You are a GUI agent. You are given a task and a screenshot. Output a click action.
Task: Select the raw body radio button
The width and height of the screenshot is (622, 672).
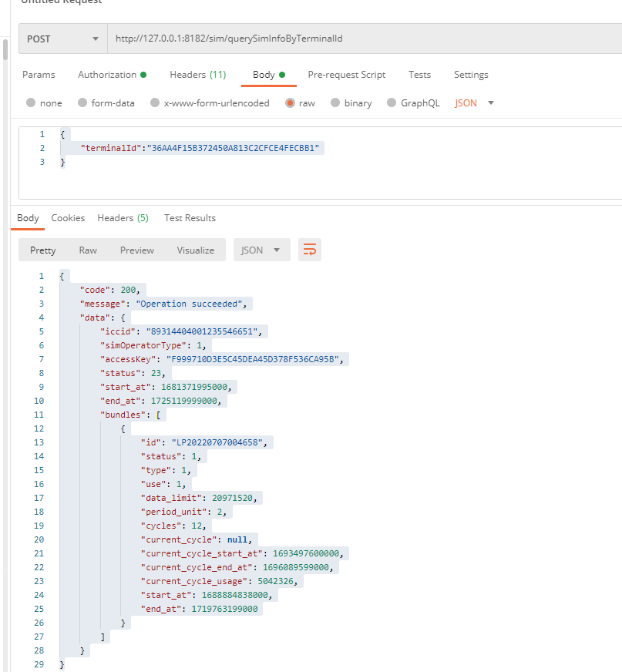tap(291, 103)
